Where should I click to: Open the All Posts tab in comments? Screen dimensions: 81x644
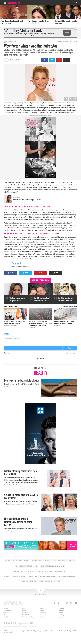tap(7, 353)
